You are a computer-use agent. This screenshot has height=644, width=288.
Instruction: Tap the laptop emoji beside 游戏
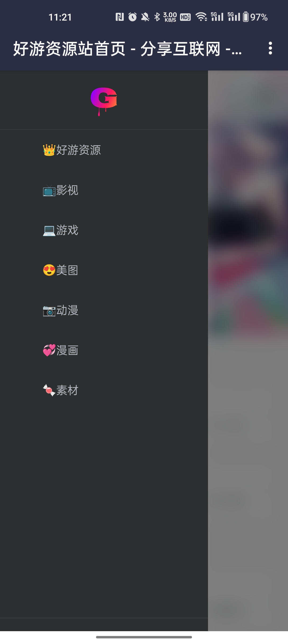pos(49,230)
